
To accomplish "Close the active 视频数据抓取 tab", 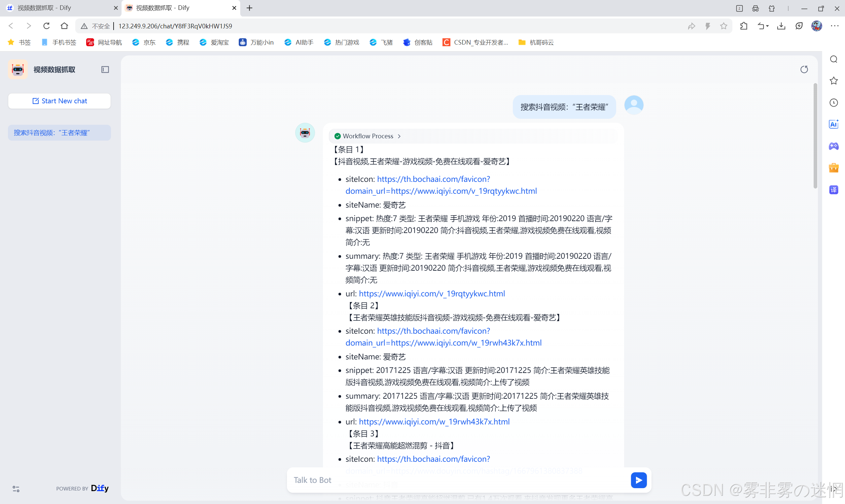I will 234,8.
